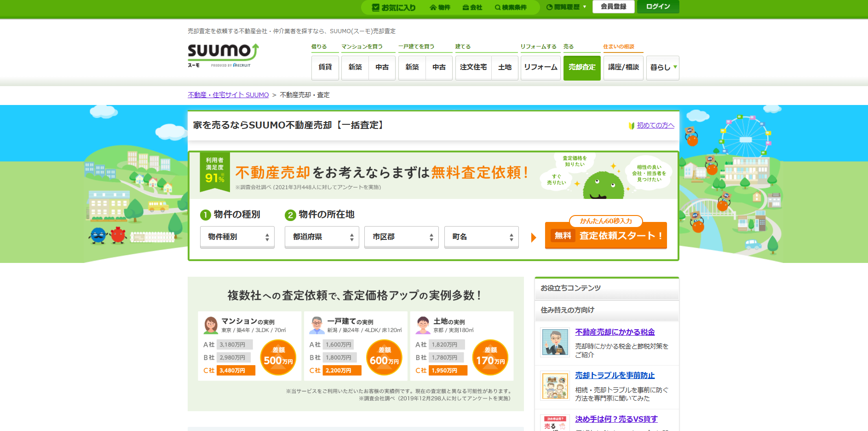Open the 物件種別 dropdown
Viewport: 868px width, 431px height.
pos(237,237)
